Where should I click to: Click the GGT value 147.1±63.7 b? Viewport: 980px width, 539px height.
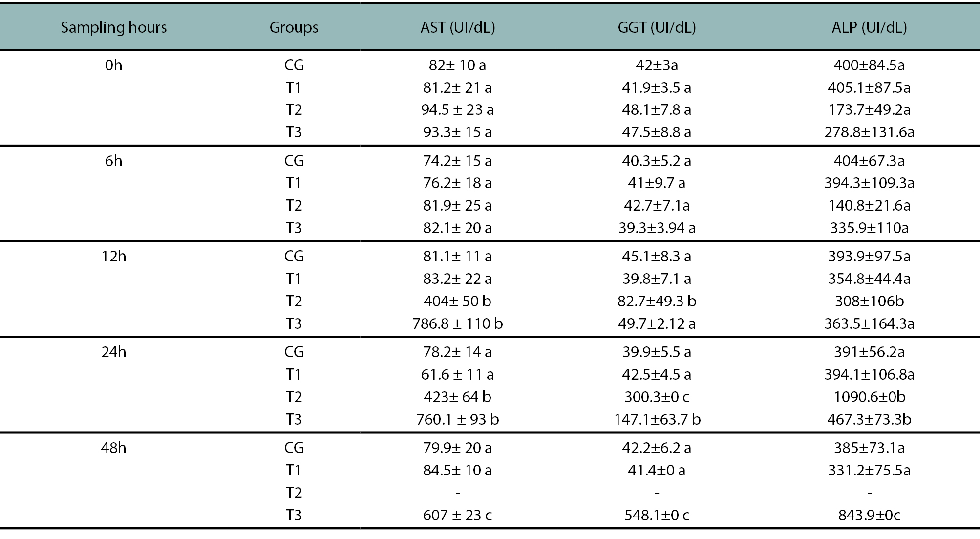(657, 419)
